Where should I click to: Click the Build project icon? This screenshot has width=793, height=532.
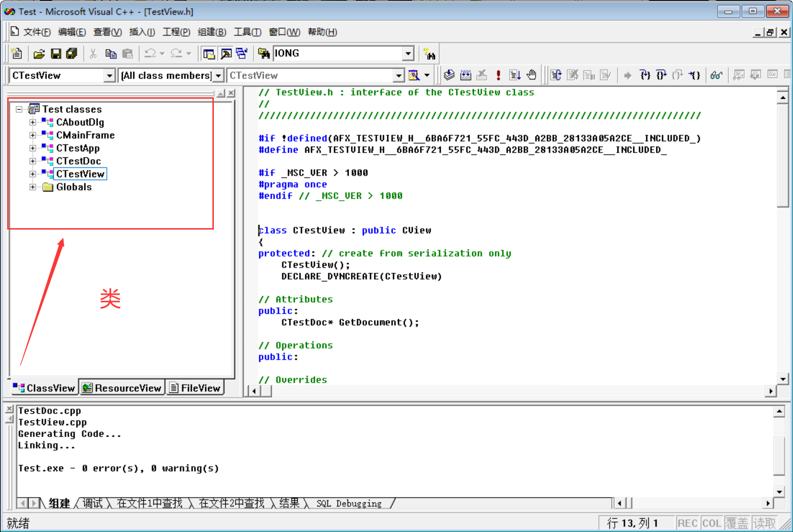click(466, 75)
